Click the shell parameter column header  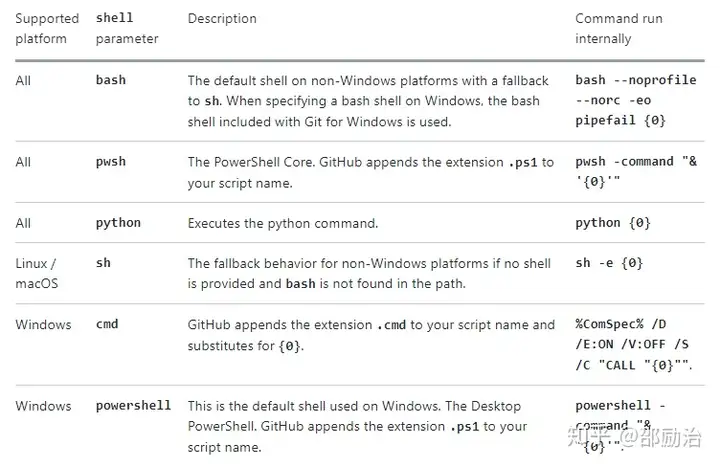(127, 28)
